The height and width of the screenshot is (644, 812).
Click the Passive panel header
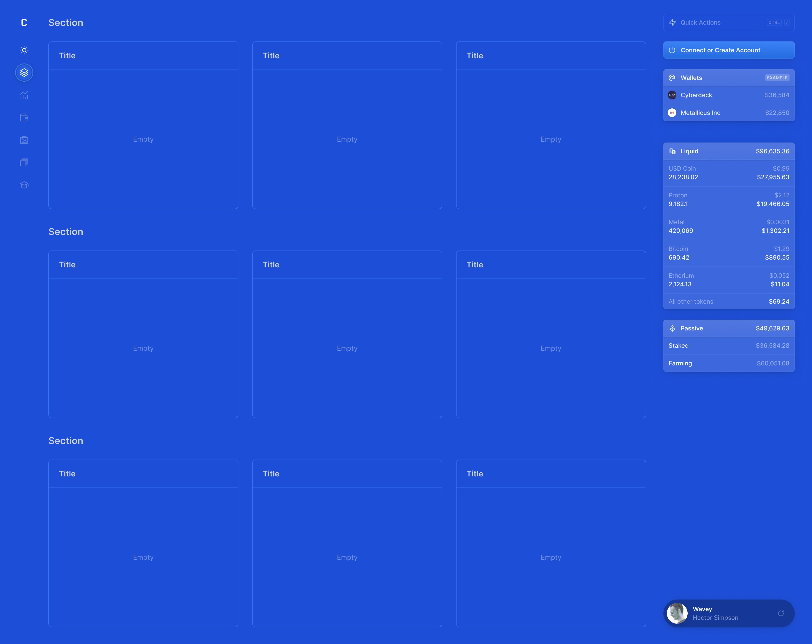tap(729, 328)
